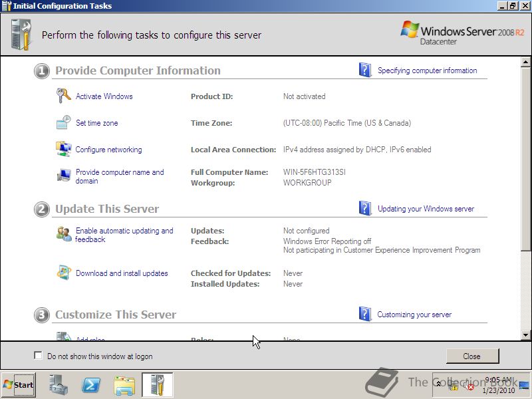Open 'Download and install updates' link
This screenshot has width=532, height=399.
pos(122,273)
